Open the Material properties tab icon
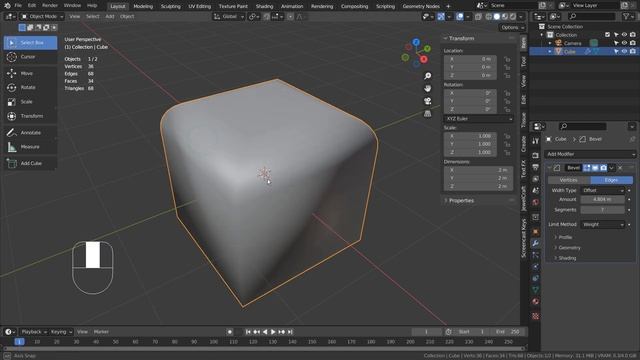640x360 pixels. (536, 302)
